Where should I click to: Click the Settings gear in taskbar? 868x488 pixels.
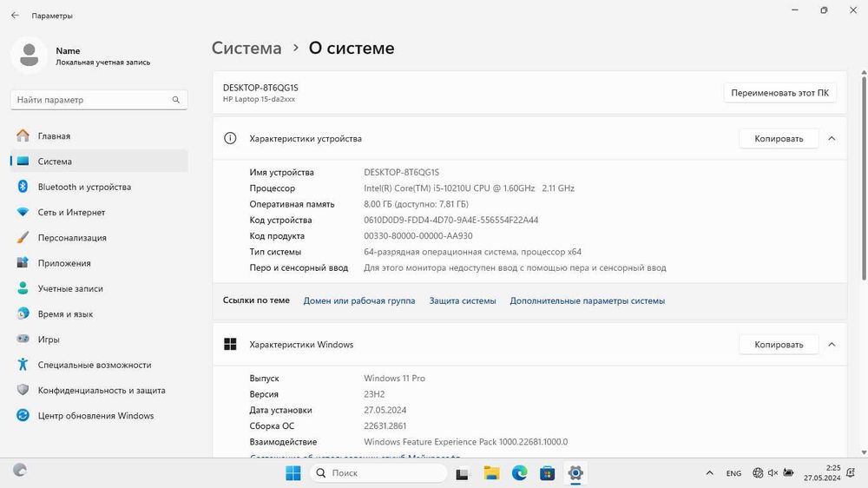click(x=575, y=473)
